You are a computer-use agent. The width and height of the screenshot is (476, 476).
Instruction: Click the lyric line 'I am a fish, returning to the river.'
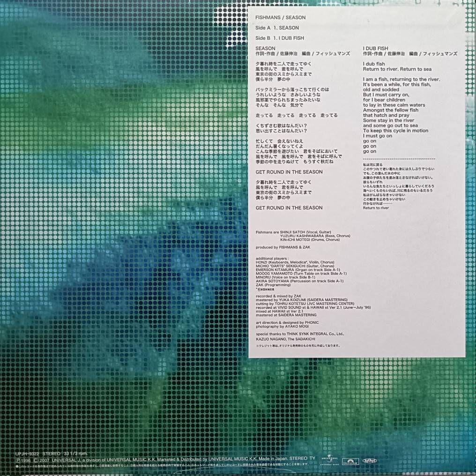pos(402,79)
